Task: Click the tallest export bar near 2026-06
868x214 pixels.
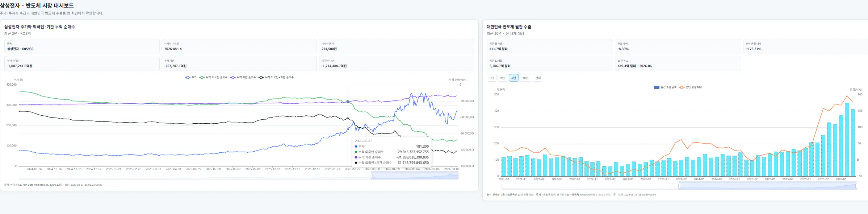Action: point(847,140)
